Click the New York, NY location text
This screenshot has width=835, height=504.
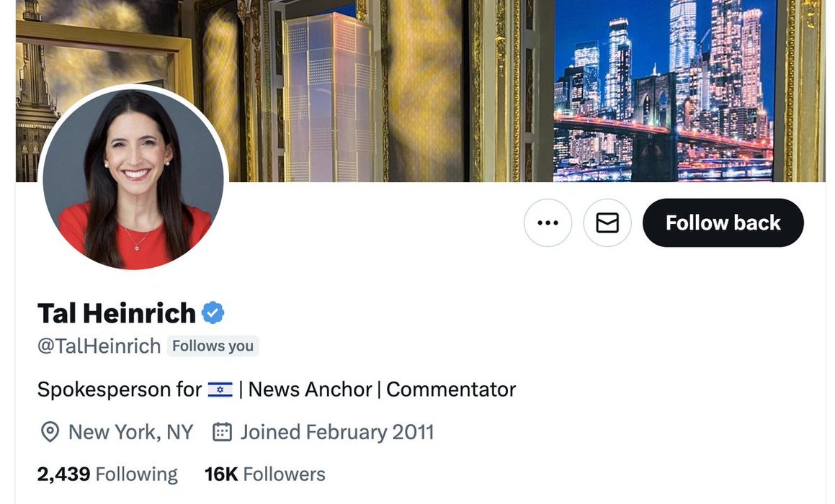131,432
